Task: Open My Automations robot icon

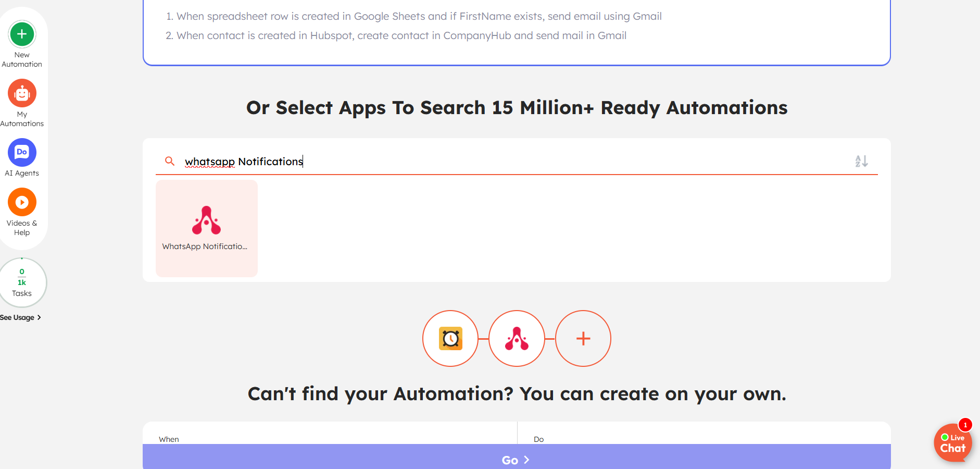Action: pos(22,94)
